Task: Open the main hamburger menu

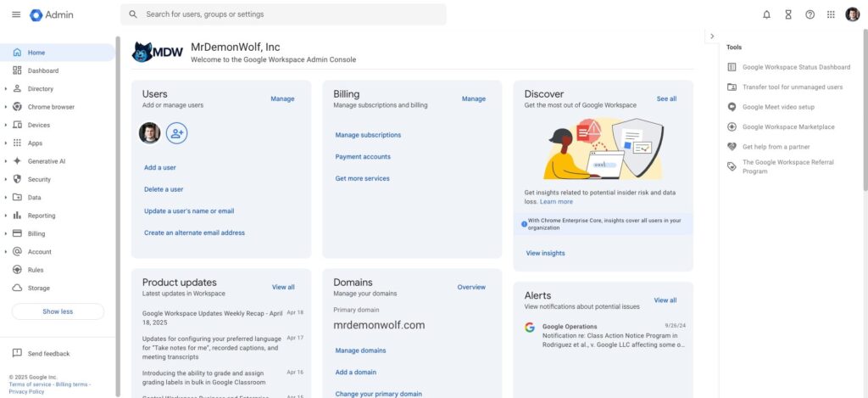Action: click(x=16, y=14)
